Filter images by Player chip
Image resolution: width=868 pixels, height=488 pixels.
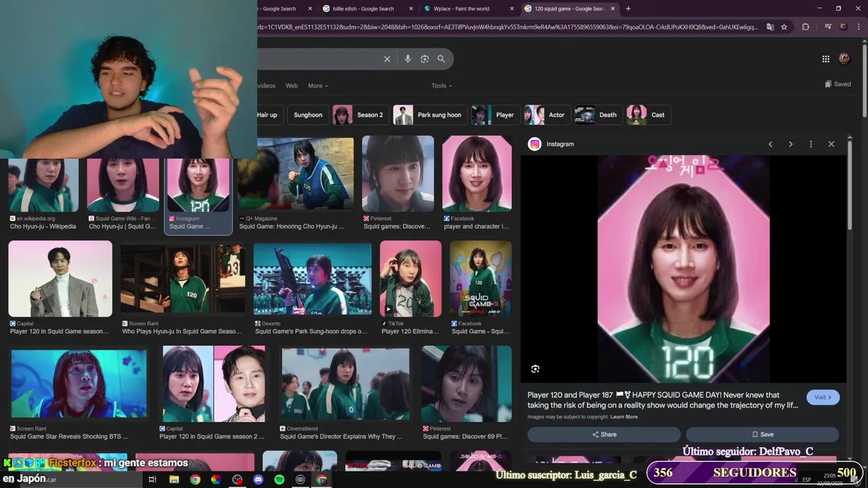point(495,115)
